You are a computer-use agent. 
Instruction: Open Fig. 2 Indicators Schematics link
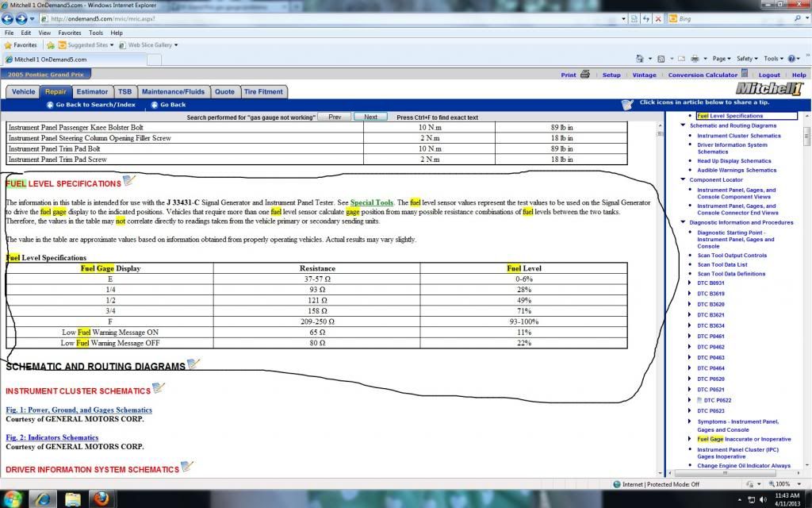52,437
